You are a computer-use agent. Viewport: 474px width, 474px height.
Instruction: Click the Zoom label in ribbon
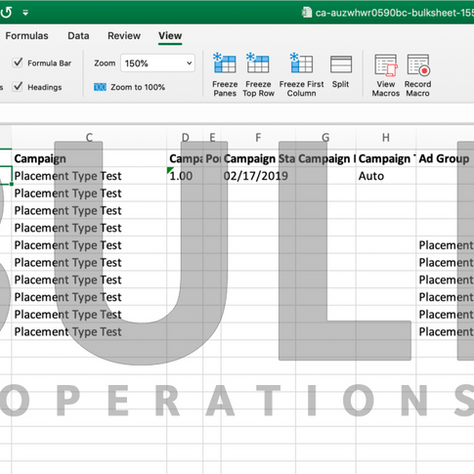click(x=105, y=63)
